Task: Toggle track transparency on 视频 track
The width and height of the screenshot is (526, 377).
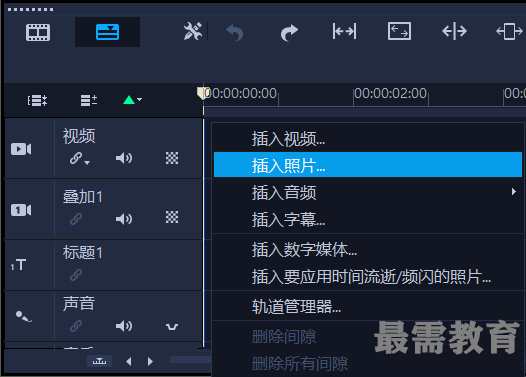Action: coord(172,158)
